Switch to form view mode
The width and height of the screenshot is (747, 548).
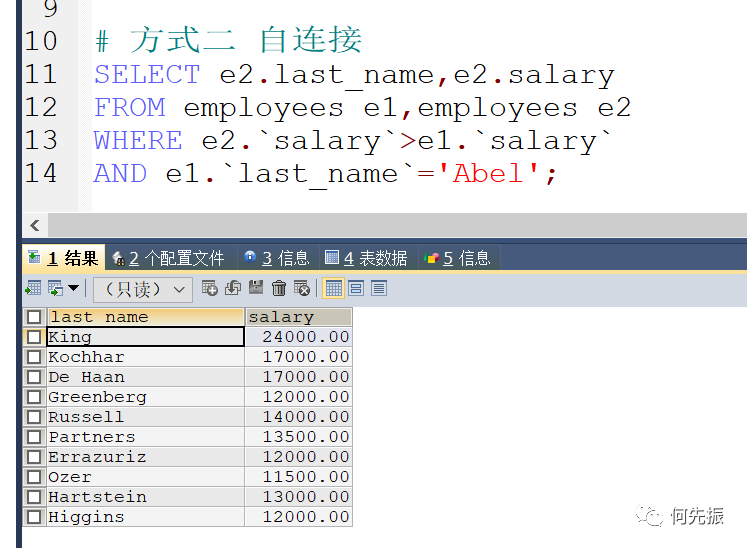(x=356, y=288)
